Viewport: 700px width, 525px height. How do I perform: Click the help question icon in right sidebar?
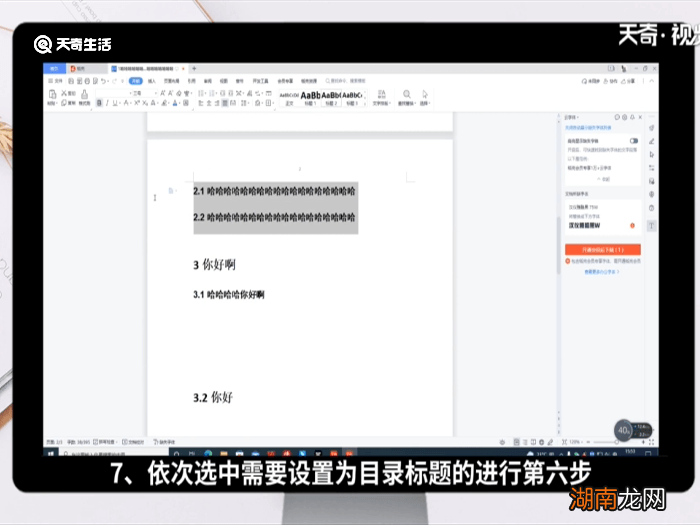(x=652, y=208)
